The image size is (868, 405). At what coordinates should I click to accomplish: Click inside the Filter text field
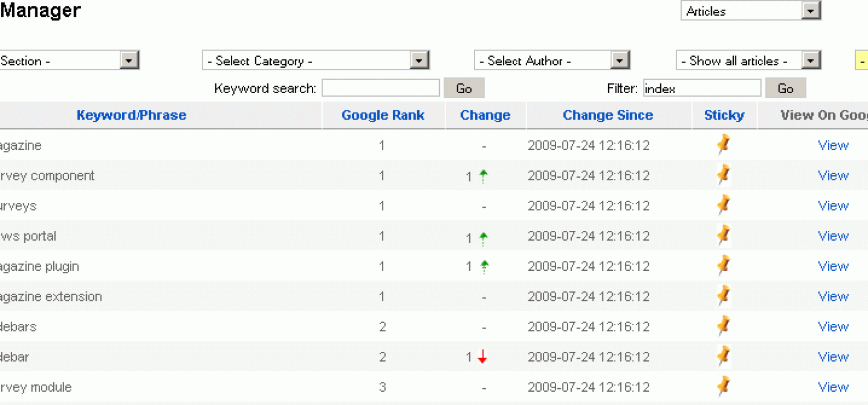click(702, 88)
